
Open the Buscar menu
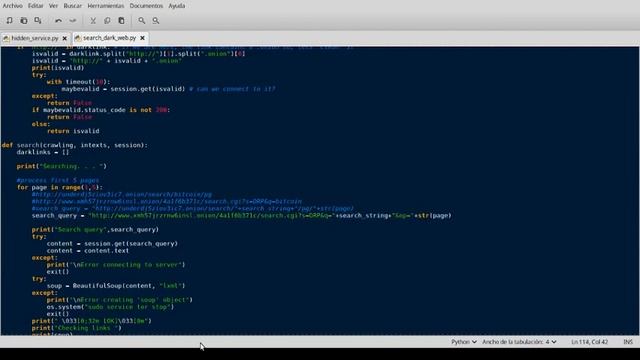73,6
